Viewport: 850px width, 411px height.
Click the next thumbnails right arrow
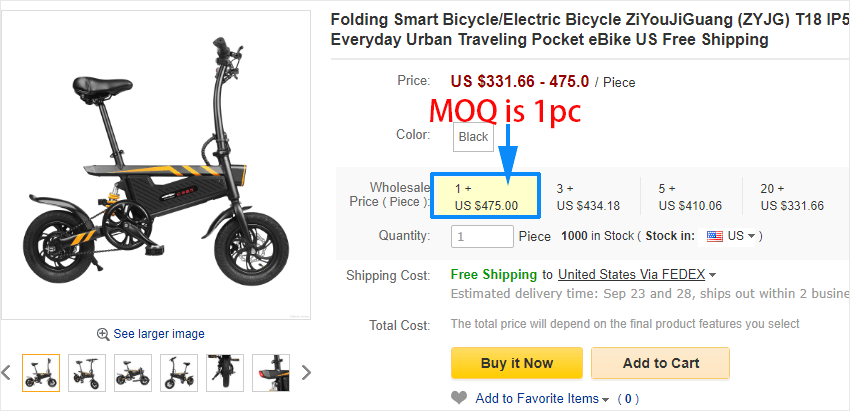point(306,373)
